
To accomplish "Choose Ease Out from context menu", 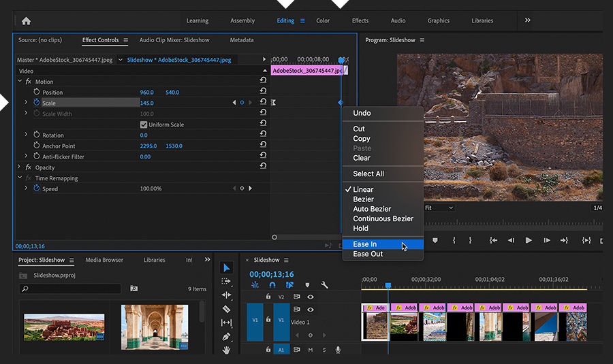I will coord(368,254).
